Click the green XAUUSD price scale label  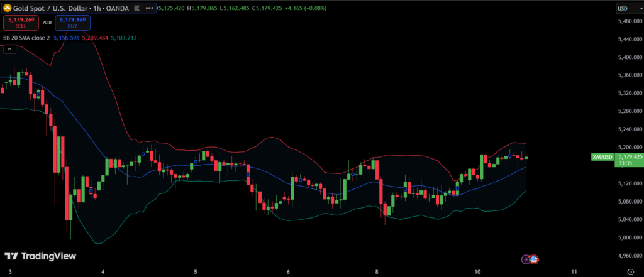coord(602,157)
